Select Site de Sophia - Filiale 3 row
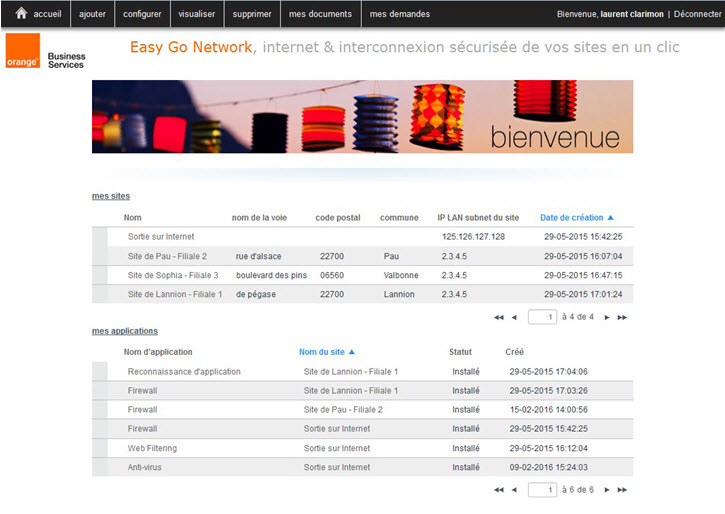 [x=362, y=275]
